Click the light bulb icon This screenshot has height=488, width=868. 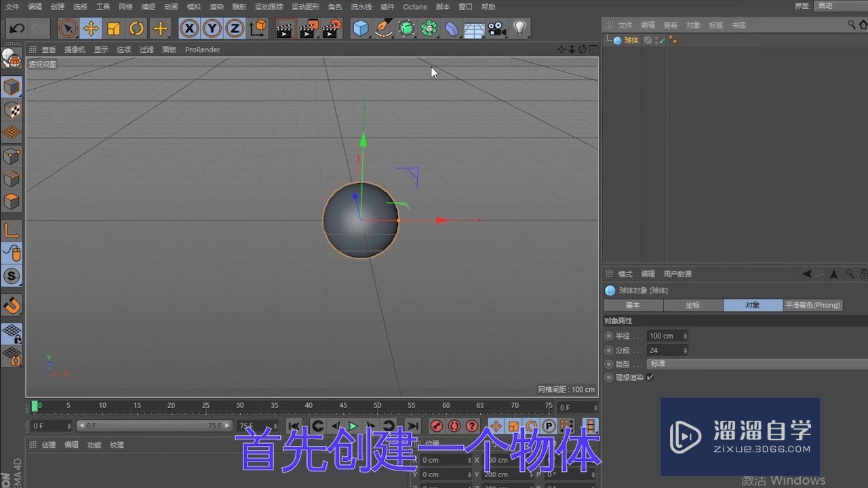pos(519,28)
